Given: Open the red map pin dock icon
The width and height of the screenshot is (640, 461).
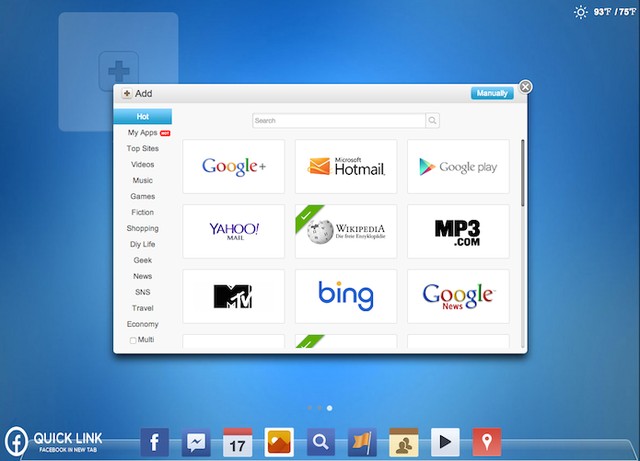Looking at the screenshot, I should 487,442.
